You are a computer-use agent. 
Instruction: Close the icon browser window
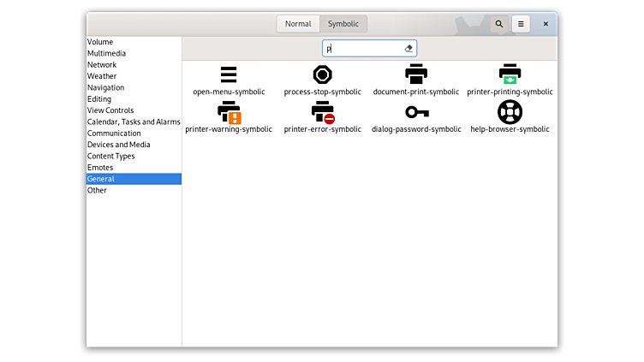tap(546, 24)
